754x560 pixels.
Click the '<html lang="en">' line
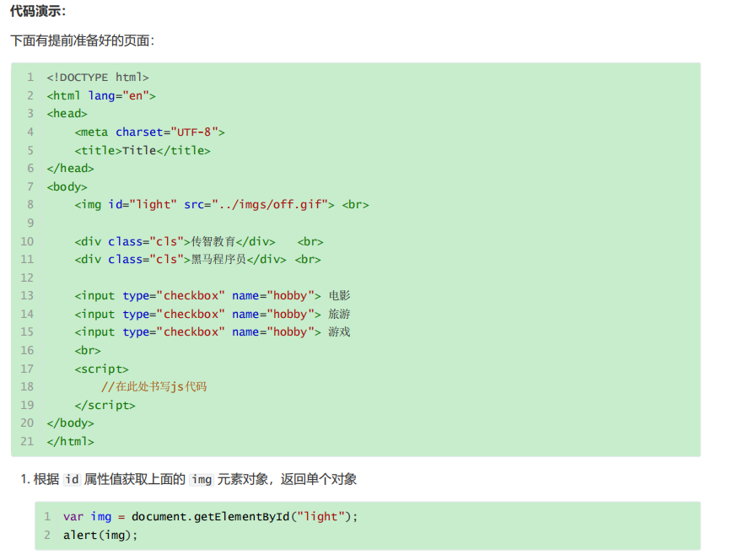pos(101,95)
